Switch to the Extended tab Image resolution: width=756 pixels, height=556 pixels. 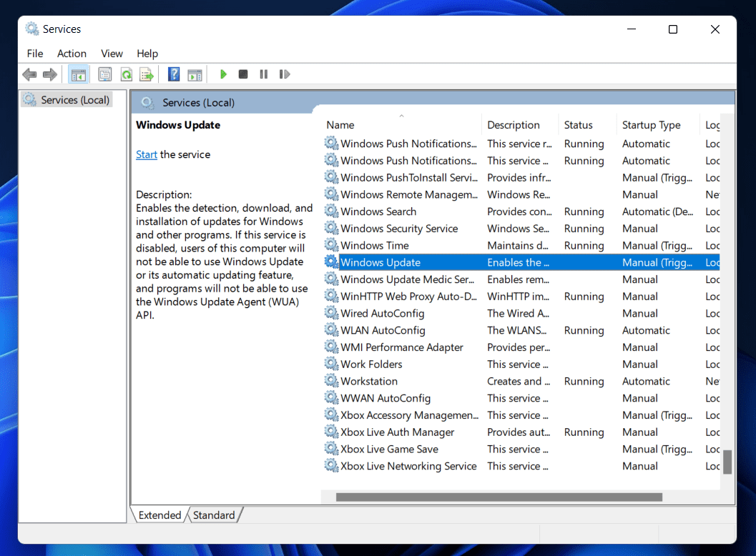159,515
